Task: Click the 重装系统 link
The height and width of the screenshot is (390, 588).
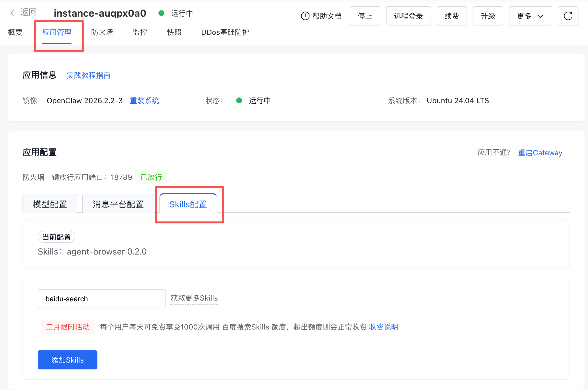Action: (144, 101)
